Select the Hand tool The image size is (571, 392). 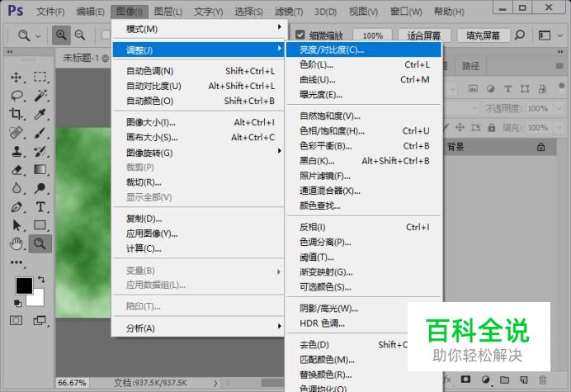(16, 243)
